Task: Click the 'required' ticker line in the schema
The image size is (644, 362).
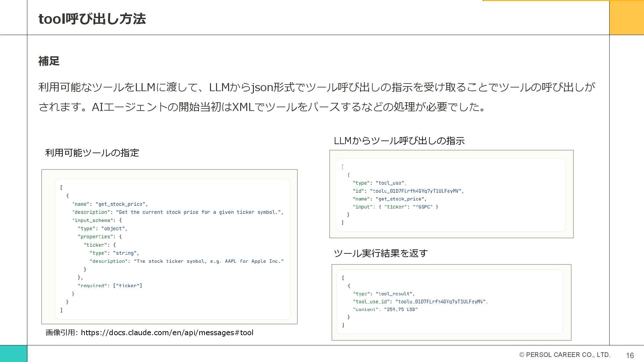Action: [x=110, y=286]
